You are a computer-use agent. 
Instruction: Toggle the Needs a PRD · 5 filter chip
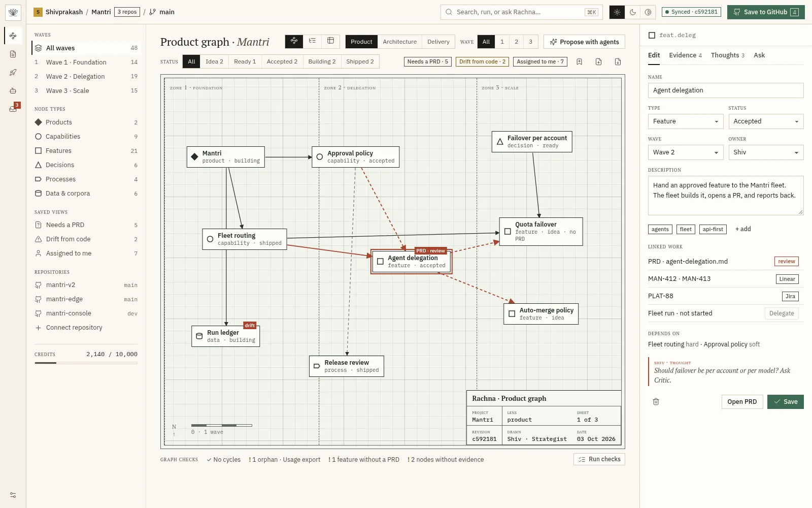(428, 61)
